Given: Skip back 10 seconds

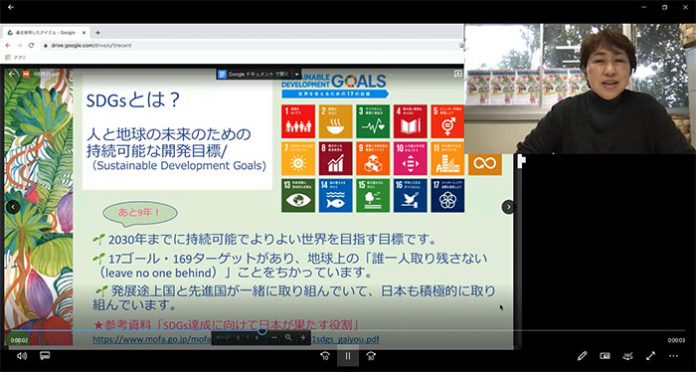Looking at the screenshot, I should (x=325, y=356).
